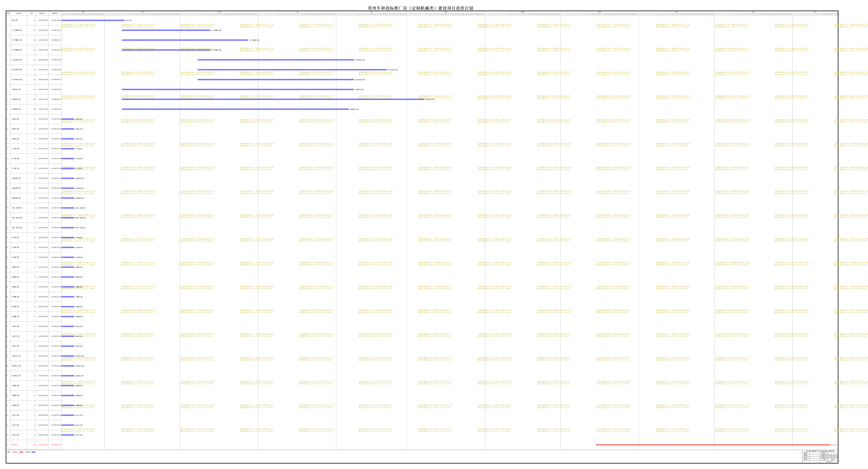Select 3#天棚工程 in the task name column

15,257
